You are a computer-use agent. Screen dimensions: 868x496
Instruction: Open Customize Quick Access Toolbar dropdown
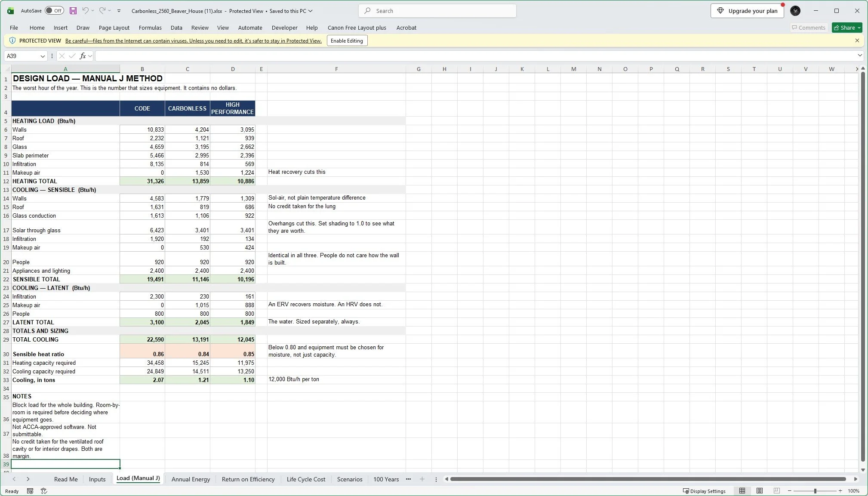[x=119, y=11]
